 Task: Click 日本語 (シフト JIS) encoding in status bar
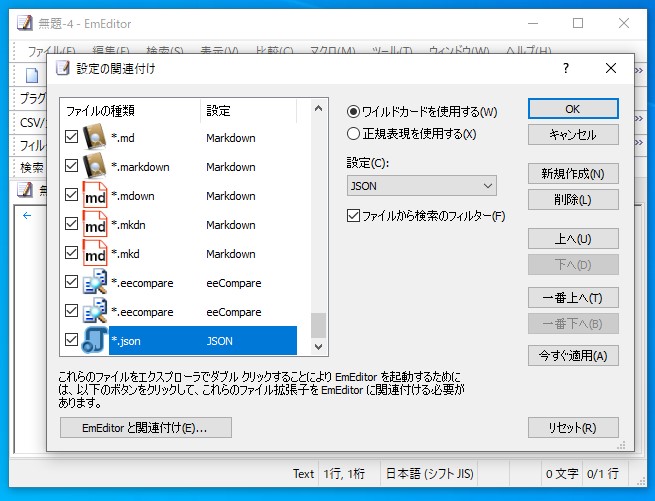[x=429, y=473]
